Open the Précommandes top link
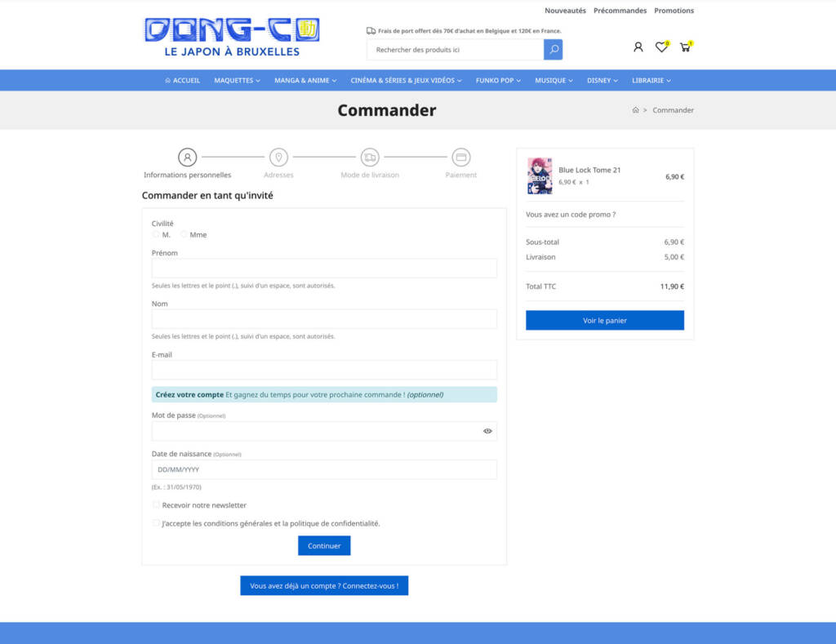Screen dimensions: 836x644 coord(620,11)
